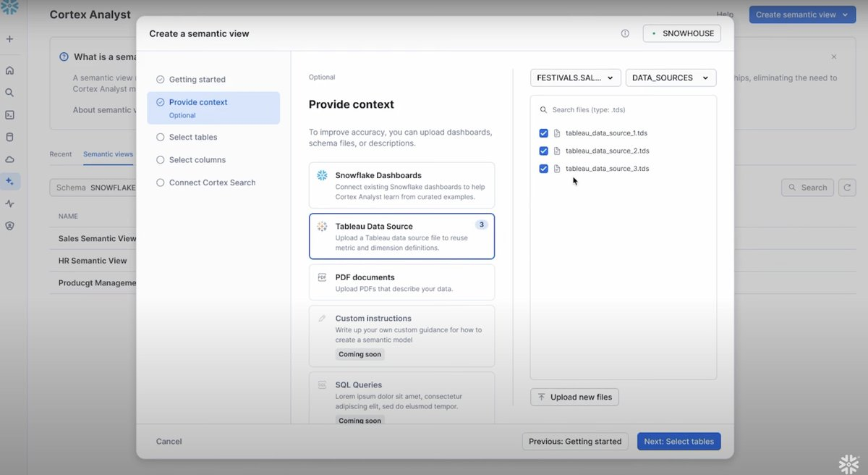Choose the PDF documents option
The width and height of the screenshot is (868, 475).
click(x=401, y=282)
